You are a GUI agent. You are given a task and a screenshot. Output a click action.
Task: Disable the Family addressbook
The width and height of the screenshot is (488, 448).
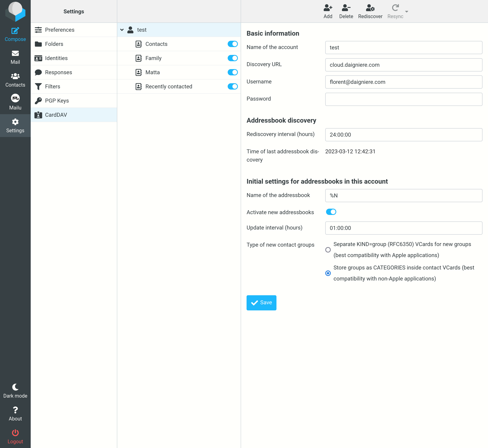[x=232, y=58]
